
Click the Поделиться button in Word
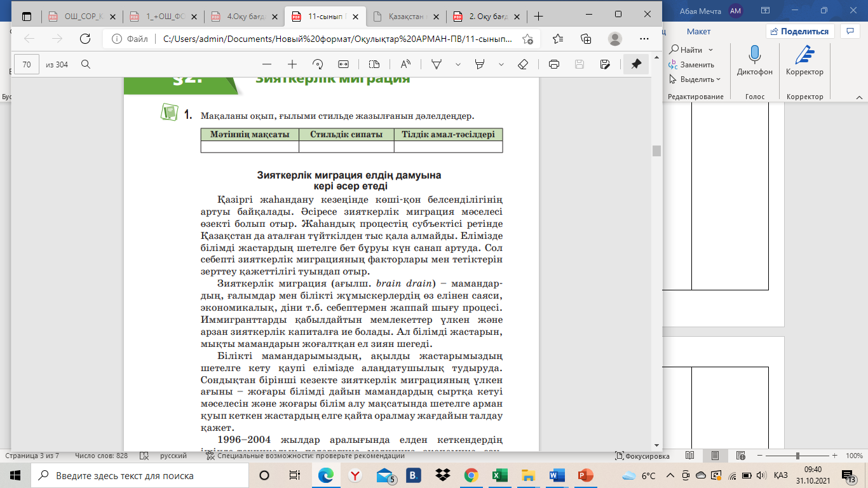pyautogui.click(x=800, y=31)
